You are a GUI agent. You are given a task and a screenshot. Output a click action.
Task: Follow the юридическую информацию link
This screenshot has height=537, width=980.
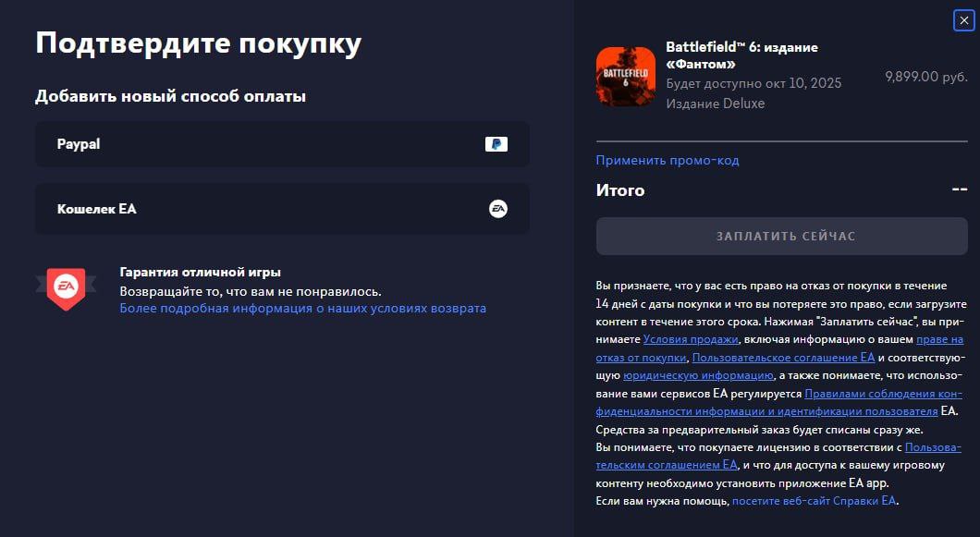[x=685, y=375]
